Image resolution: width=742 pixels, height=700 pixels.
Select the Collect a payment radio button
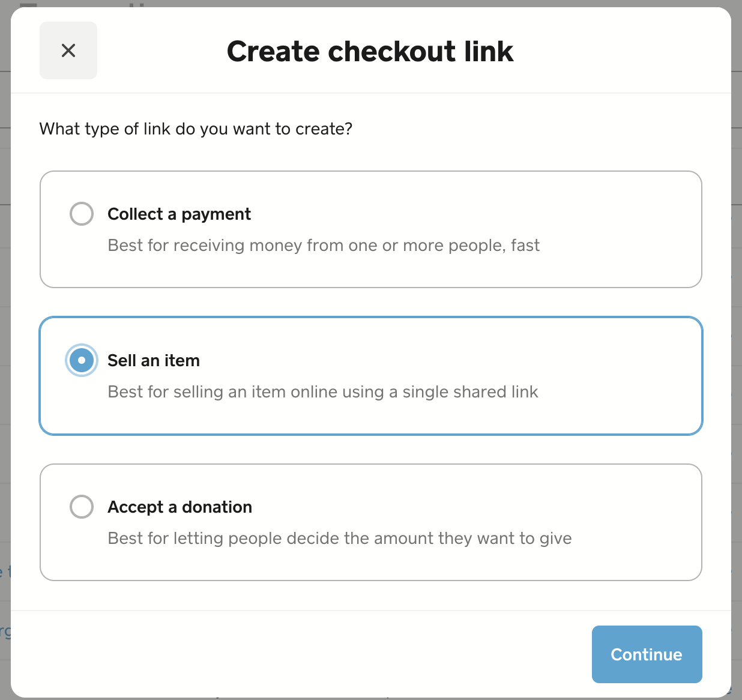click(x=82, y=214)
